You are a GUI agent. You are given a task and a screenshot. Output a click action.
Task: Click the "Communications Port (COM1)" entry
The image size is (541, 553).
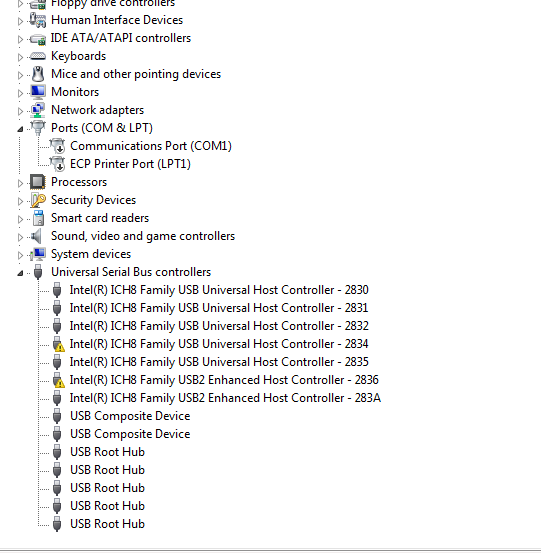(151, 146)
